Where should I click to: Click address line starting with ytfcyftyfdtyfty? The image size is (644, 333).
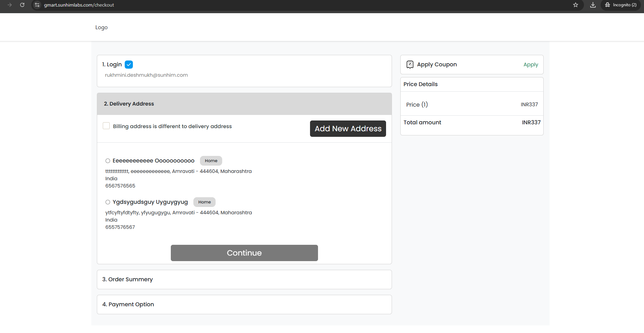(x=178, y=213)
